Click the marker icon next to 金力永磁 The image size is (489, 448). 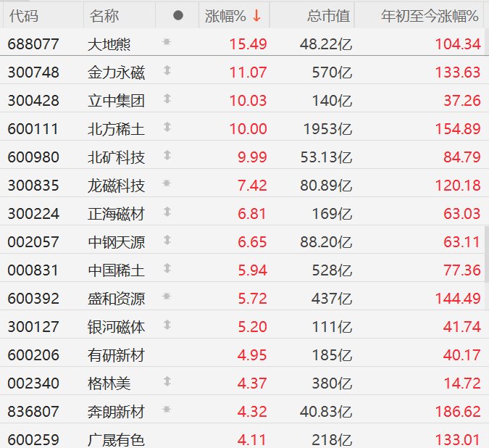(167, 70)
